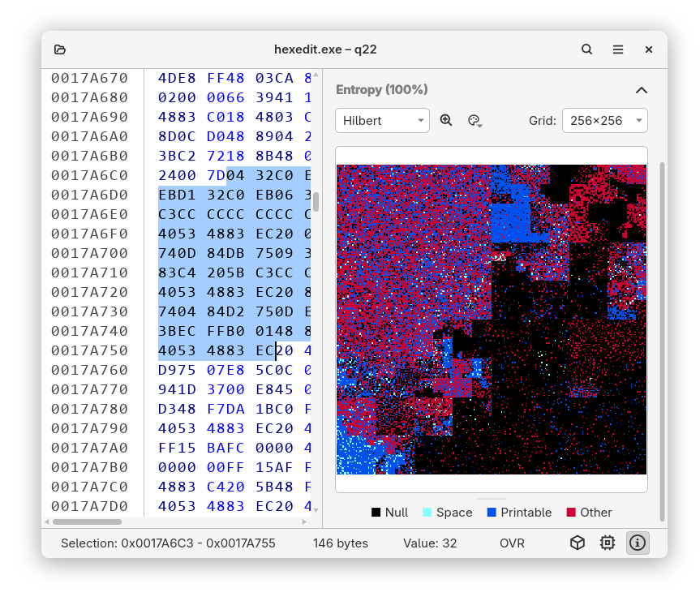
Task: Click the Other legend red swatch
Action: click(x=571, y=512)
